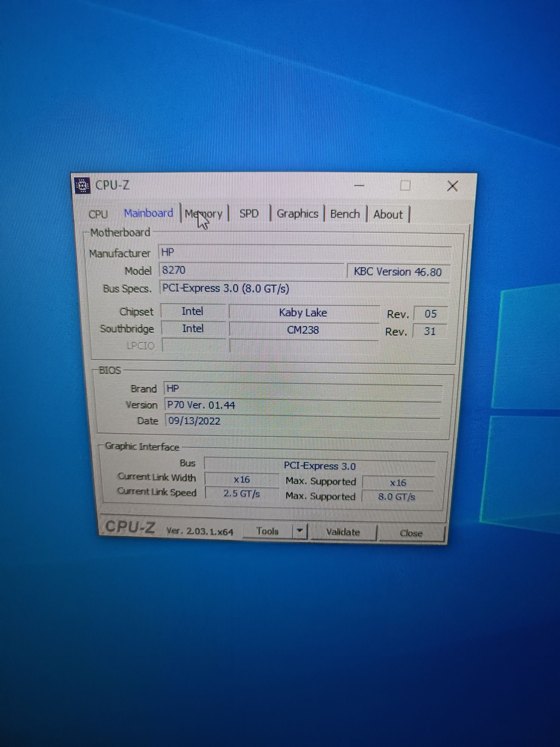Click the CPU-Z logo in footer
This screenshot has height=747, width=560.
[x=130, y=527]
